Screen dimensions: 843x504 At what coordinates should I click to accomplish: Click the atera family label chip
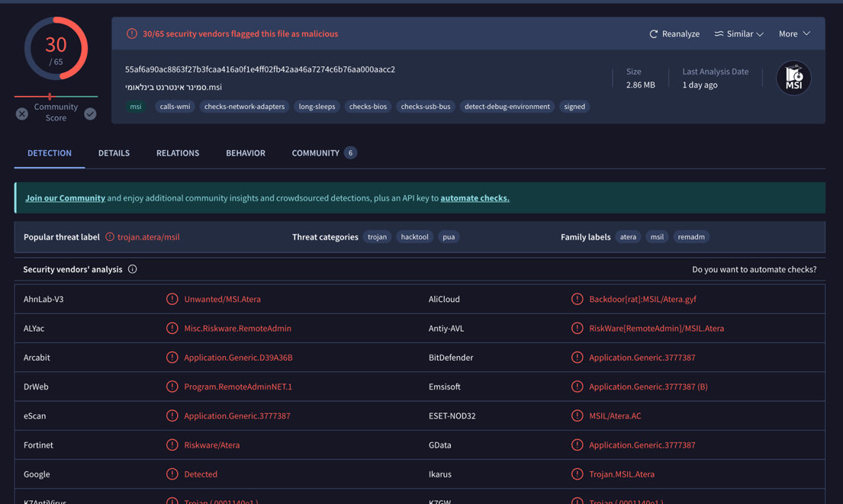tap(628, 237)
